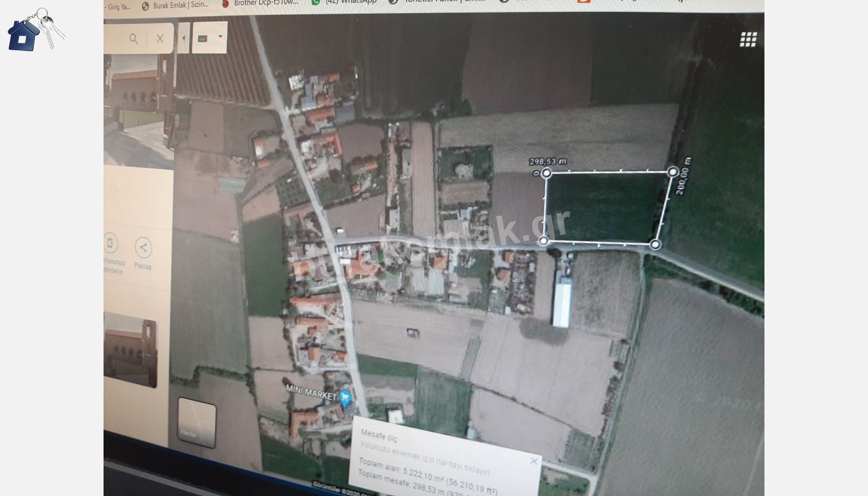Open the Google apps grid icon
This screenshot has width=868, height=496.
(748, 40)
